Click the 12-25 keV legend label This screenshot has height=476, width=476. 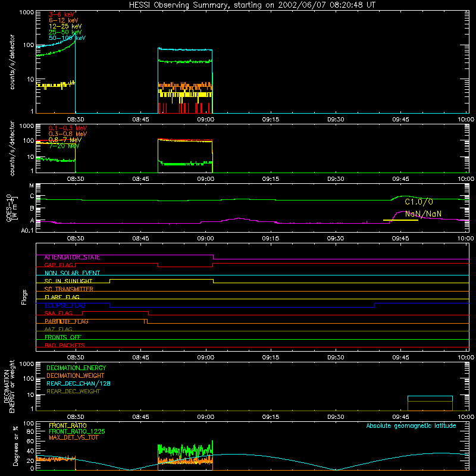(x=65, y=26)
